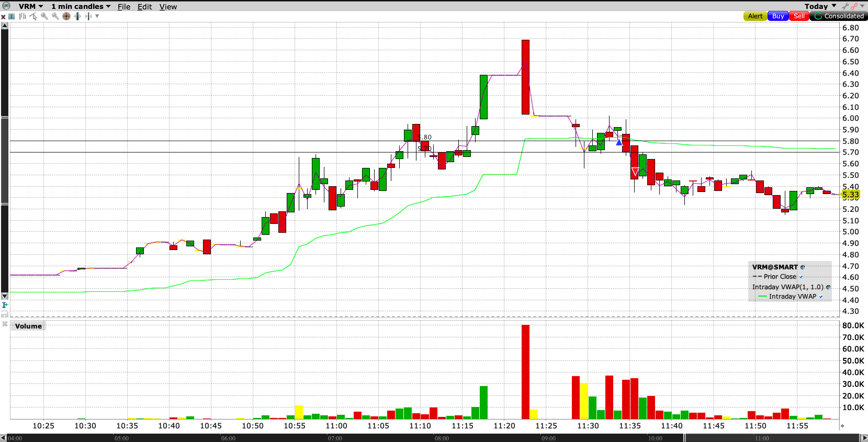Uncheck the Prior Close checkbox

(x=801, y=277)
